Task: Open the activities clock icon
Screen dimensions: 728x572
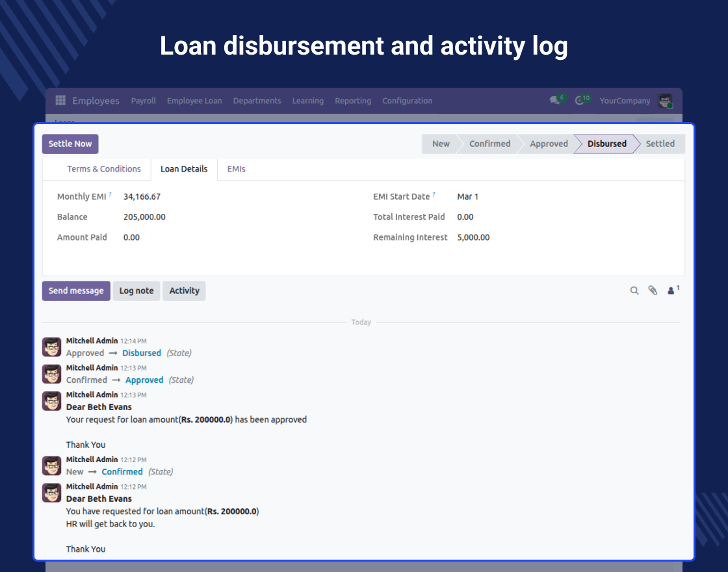Action: tap(579, 100)
